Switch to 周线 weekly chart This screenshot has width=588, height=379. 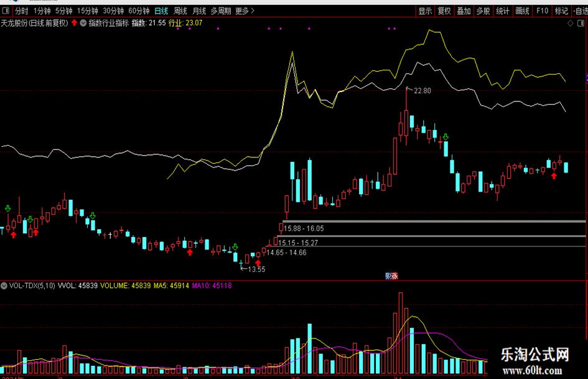click(180, 11)
